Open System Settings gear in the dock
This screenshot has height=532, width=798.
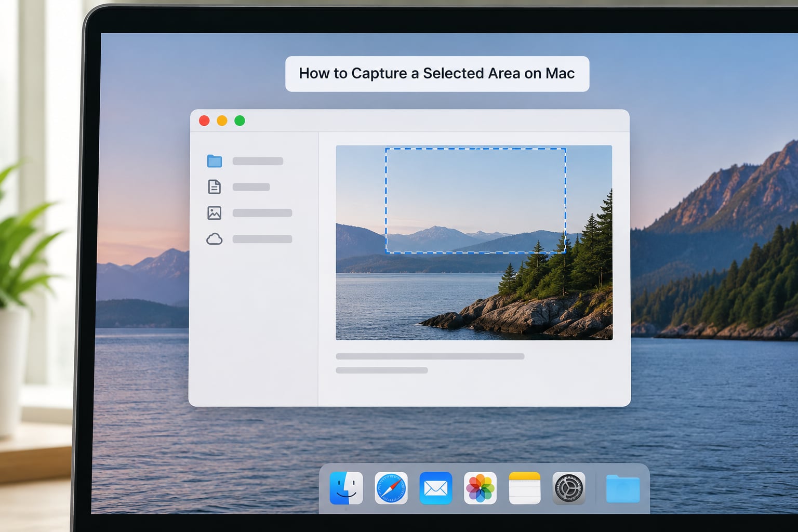[569, 488]
